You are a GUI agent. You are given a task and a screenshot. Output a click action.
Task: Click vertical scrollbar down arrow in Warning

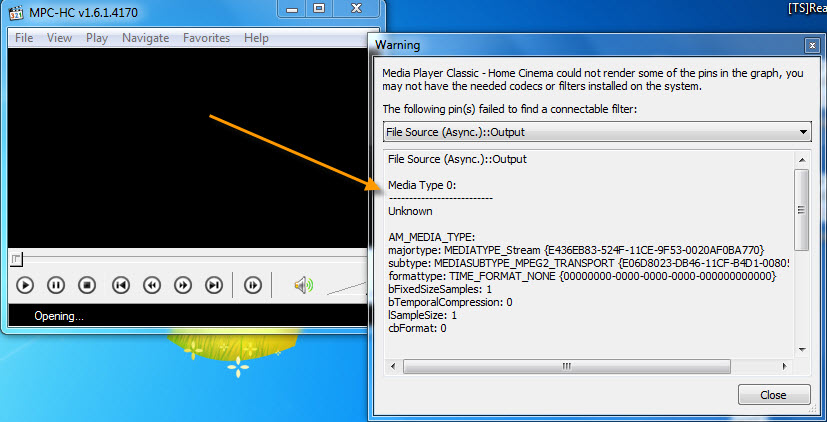point(802,350)
